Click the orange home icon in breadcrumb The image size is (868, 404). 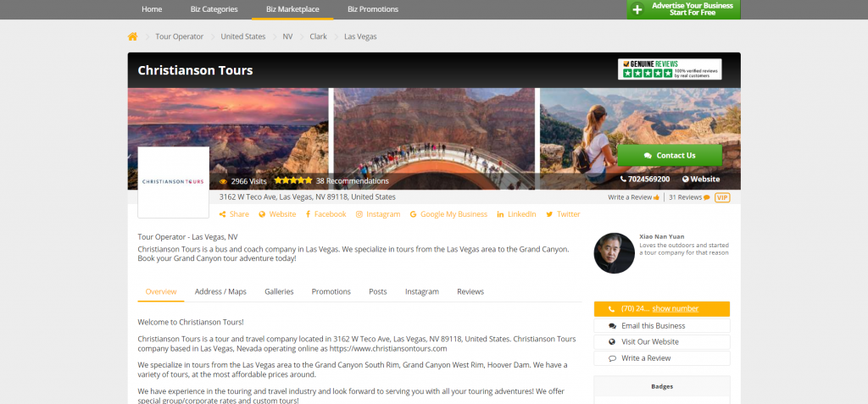[132, 36]
